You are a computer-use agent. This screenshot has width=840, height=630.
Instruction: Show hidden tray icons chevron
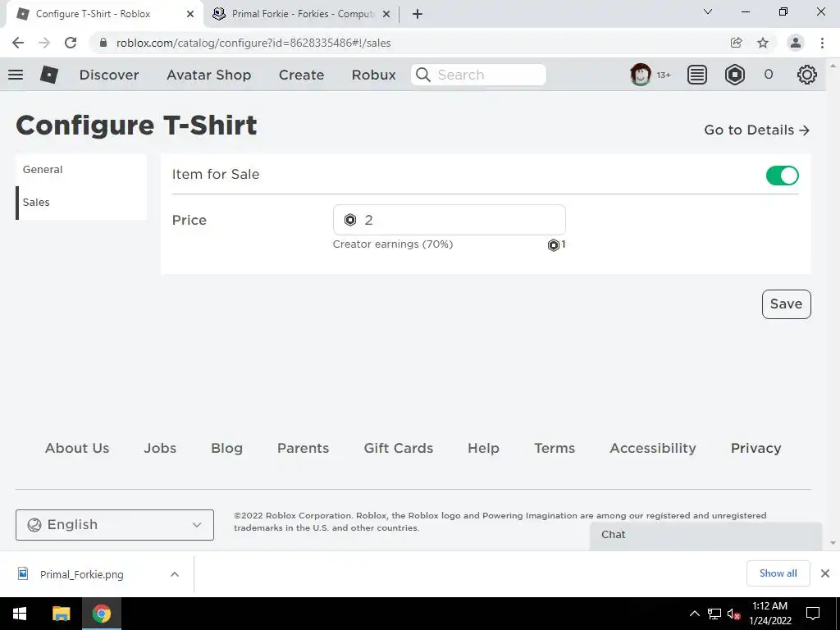694,614
